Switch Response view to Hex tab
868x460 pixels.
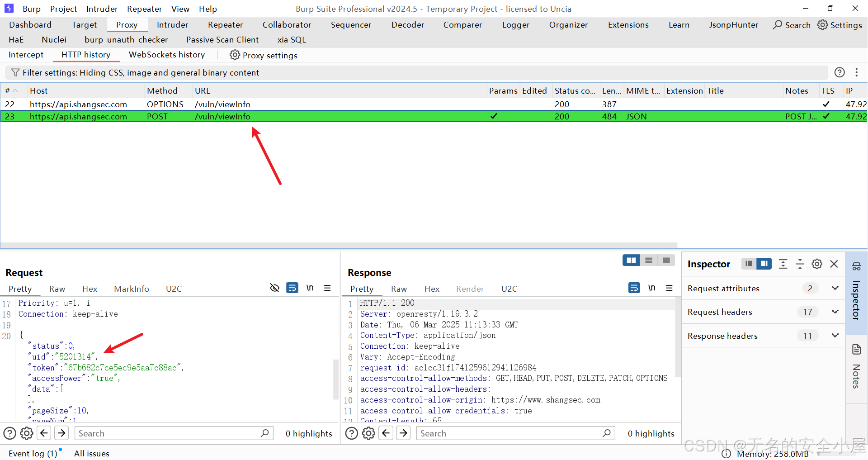[432, 289]
